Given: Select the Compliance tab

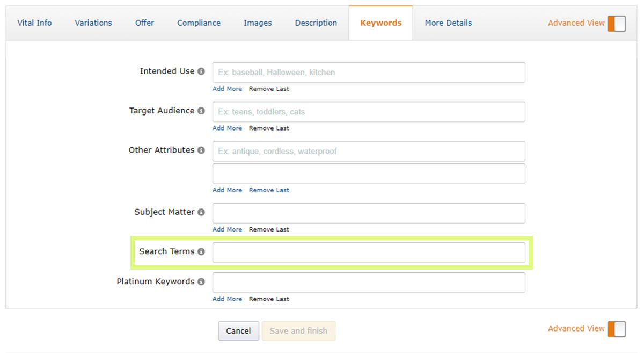Looking at the screenshot, I should pyautogui.click(x=199, y=23).
